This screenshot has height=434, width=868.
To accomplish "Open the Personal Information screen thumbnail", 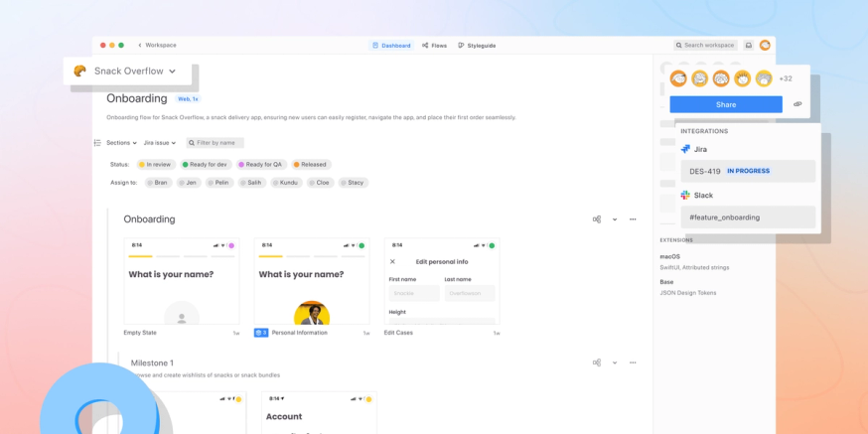I will pos(312,281).
